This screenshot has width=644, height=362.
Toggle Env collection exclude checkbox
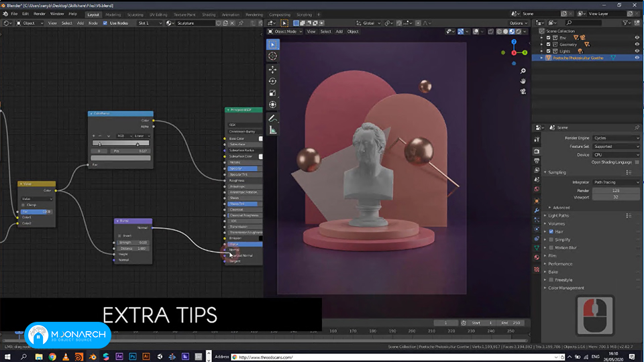548,38
